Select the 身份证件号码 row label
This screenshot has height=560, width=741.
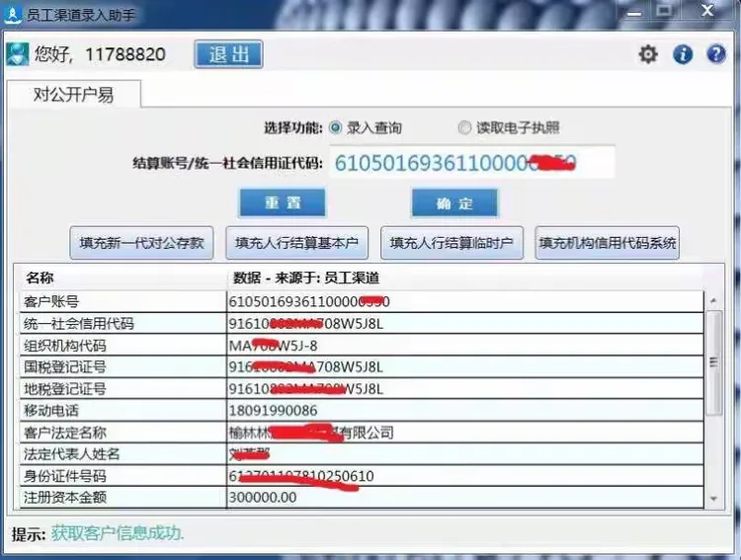[65, 476]
